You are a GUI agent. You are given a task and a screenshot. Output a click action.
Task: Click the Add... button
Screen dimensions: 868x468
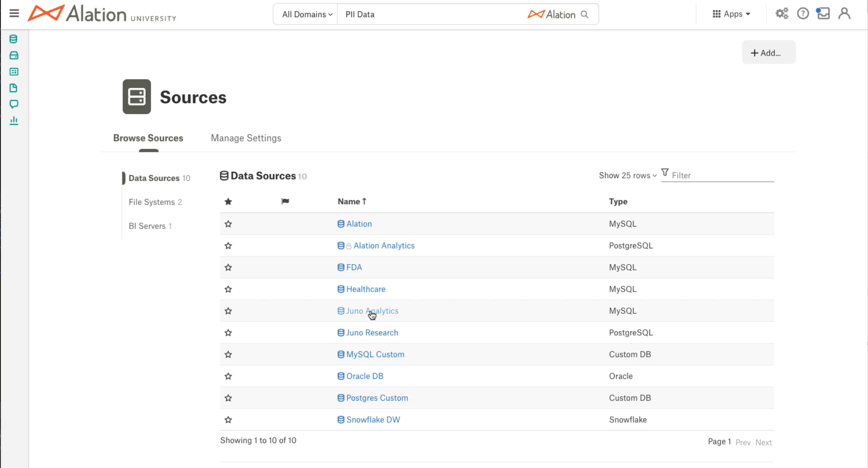point(769,52)
